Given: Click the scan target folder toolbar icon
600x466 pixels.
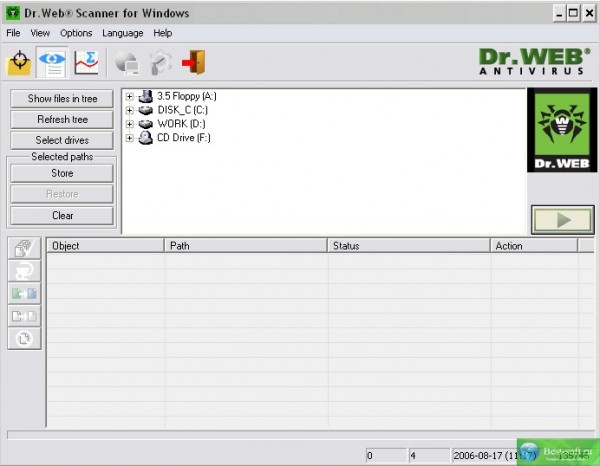Looking at the screenshot, I should coord(19,62).
